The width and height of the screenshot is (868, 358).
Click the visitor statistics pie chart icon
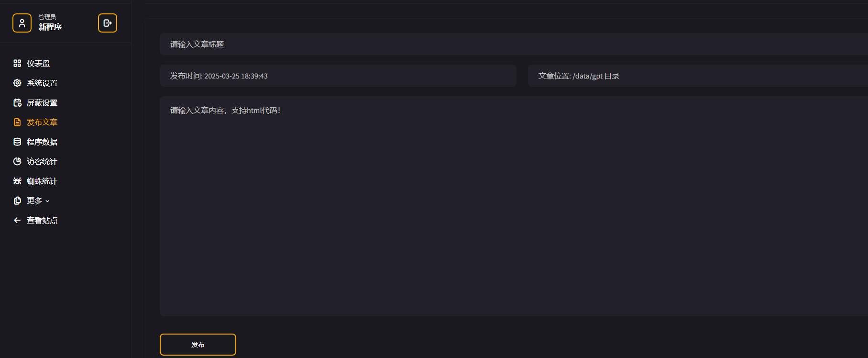pos(17,161)
